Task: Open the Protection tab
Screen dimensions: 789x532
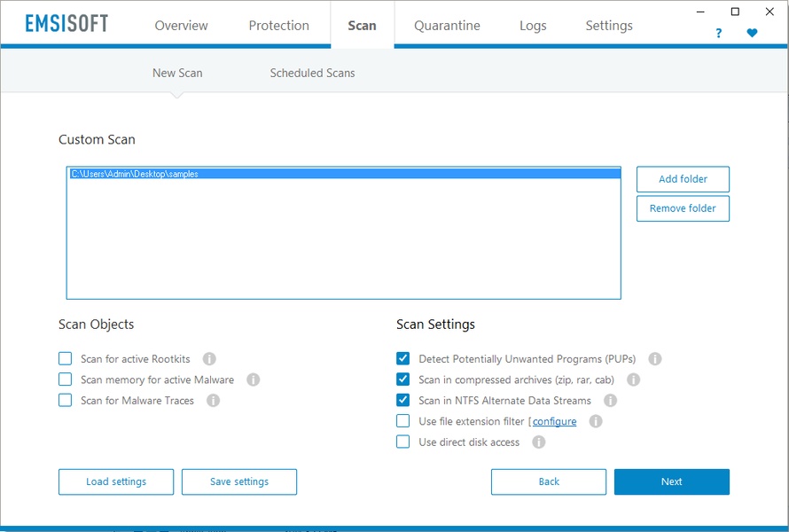Action: [x=278, y=26]
